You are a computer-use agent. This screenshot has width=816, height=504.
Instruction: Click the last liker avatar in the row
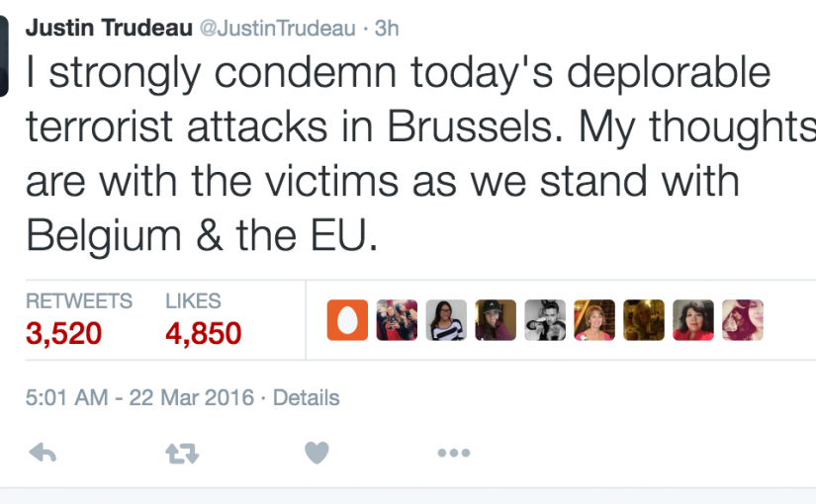(743, 320)
